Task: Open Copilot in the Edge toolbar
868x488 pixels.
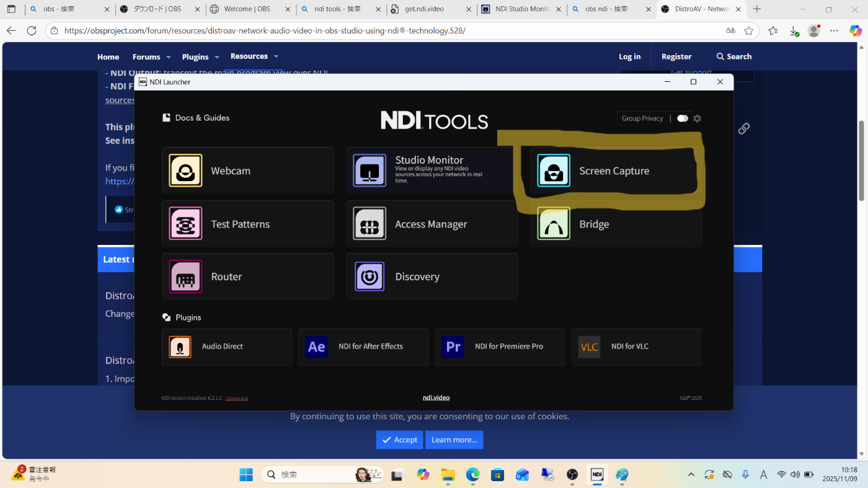Action: 855,30
